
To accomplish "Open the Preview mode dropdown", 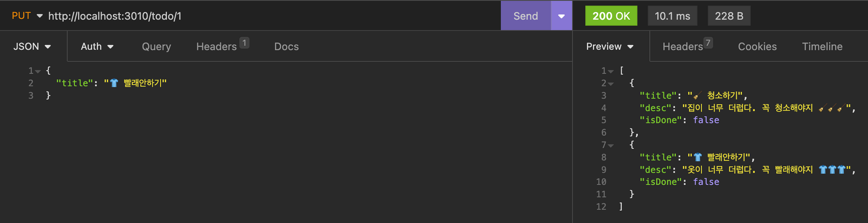I will point(610,47).
